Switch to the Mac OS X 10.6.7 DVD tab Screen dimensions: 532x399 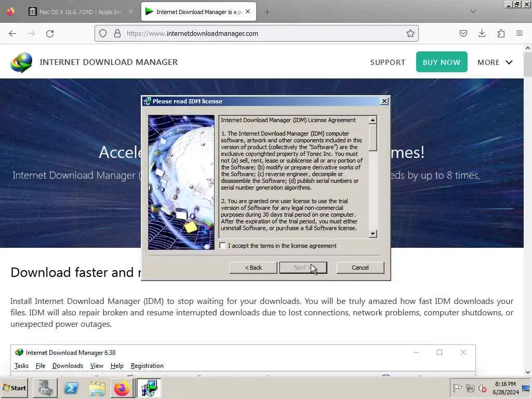click(x=80, y=11)
